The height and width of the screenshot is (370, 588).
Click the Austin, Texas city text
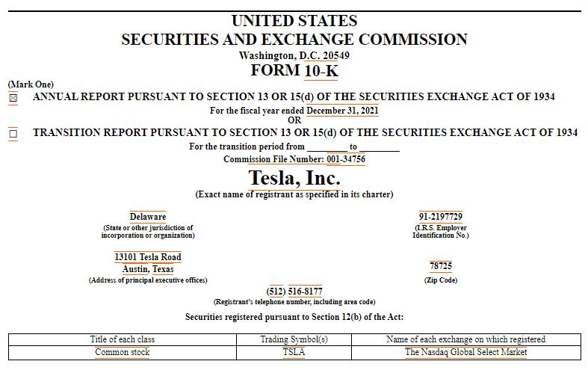pos(148,269)
